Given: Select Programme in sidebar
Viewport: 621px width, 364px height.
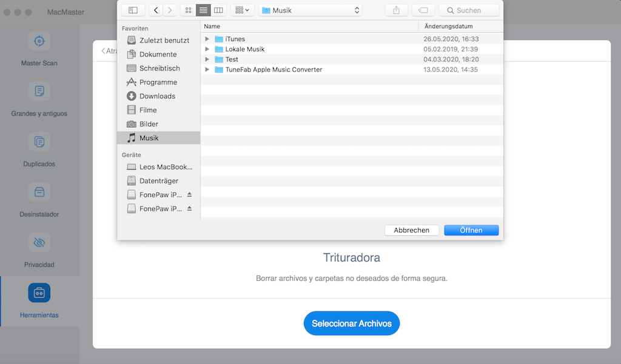Looking at the screenshot, I should point(158,82).
